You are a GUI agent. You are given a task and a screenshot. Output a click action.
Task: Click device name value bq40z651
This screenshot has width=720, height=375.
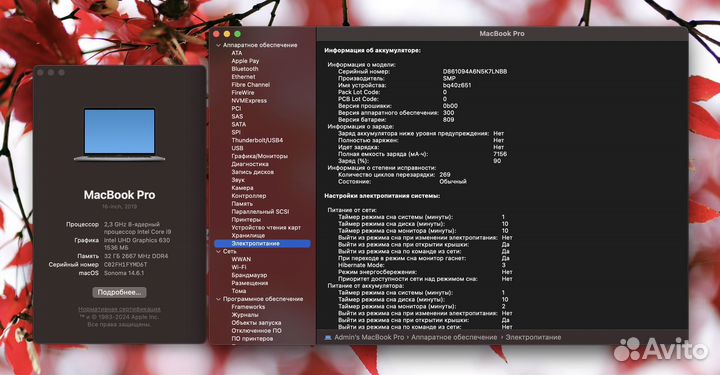pyautogui.click(x=457, y=85)
